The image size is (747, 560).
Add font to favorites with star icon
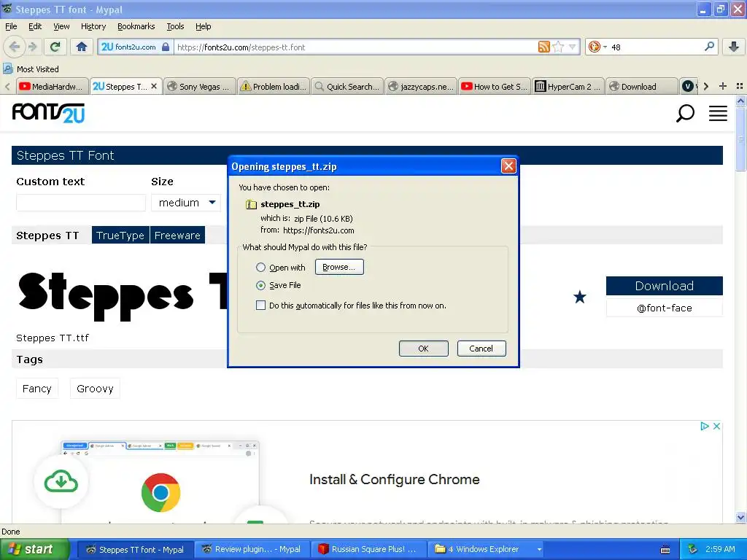coord(580,297)
